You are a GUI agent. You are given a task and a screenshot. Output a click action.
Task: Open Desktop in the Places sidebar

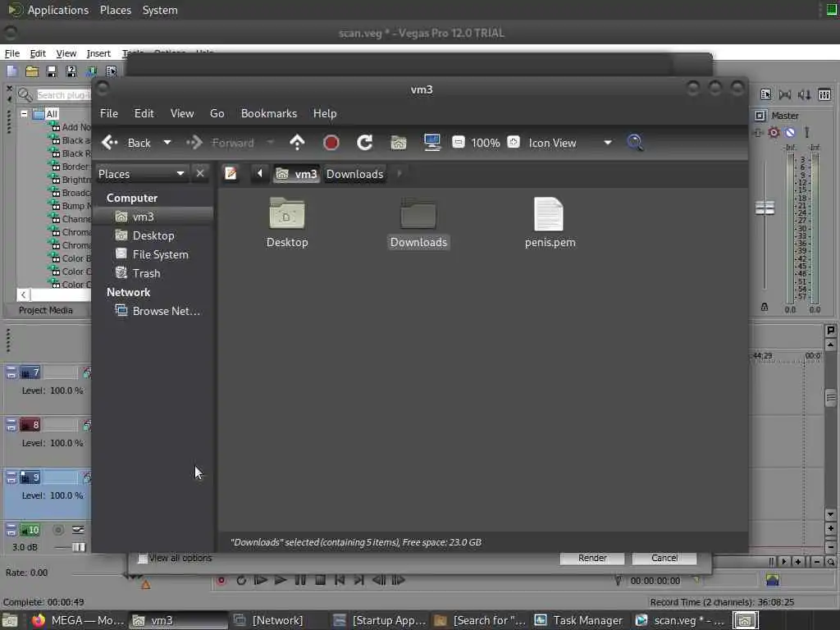[x=153, y=235]
